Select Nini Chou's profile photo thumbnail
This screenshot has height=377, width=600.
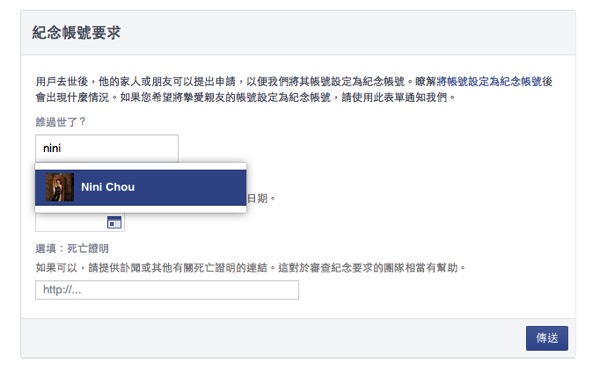coord(60,187)
